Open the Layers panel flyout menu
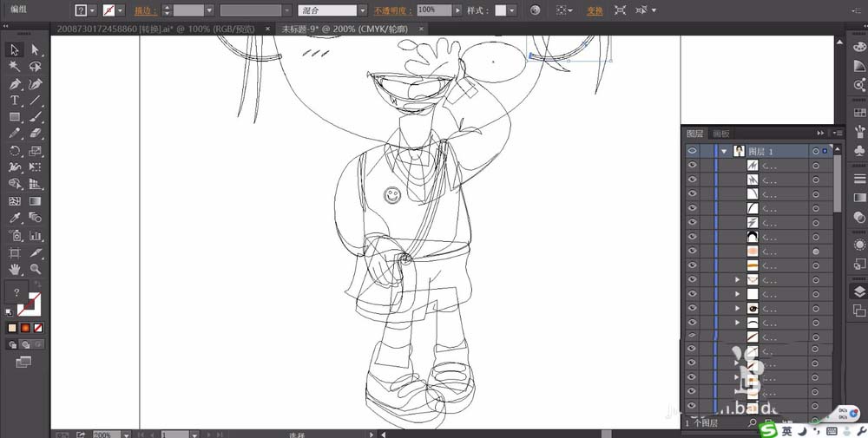Screen dimensions: 868x438 click(838, 133)
